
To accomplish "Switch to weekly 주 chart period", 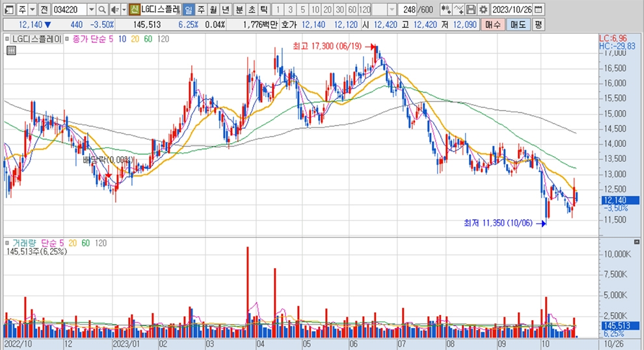I will coord(201,9).
